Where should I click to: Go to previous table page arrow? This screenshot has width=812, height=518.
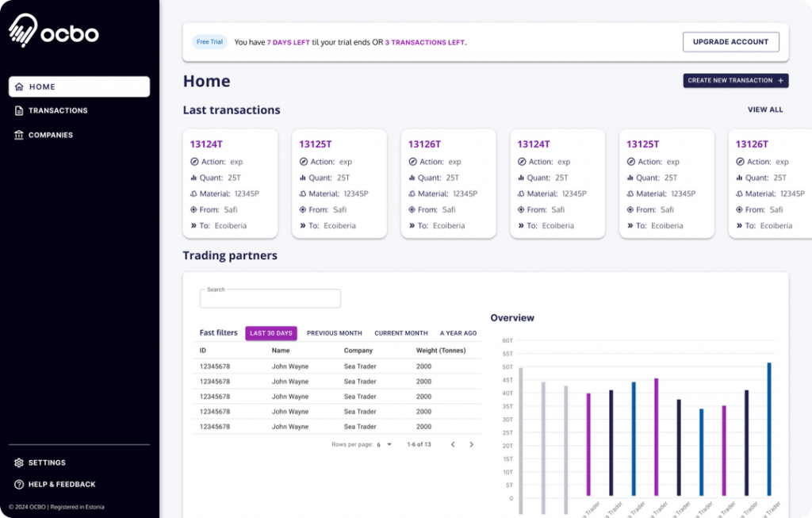pyautogui.click(x=453, y=445)
